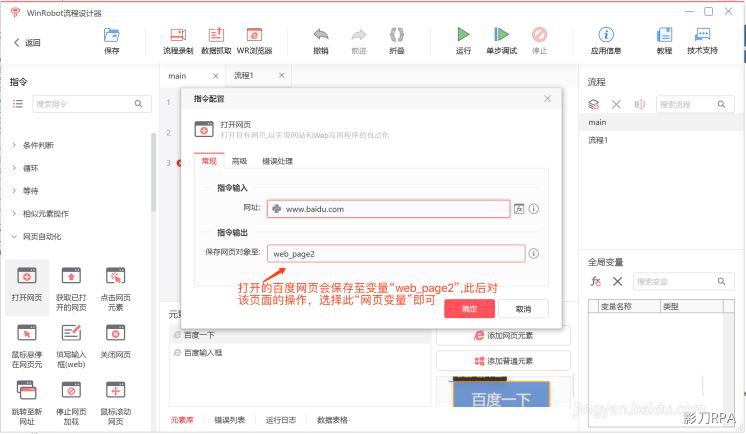Switch to 错误列表 bottom tab
The image size is (746, 434).
click(x=229, y=420)
